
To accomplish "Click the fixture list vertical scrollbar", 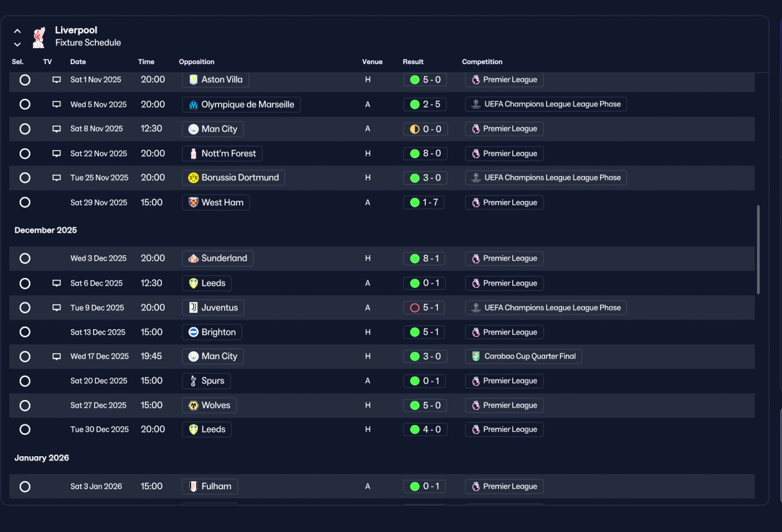I will click(x=759, y=249).
